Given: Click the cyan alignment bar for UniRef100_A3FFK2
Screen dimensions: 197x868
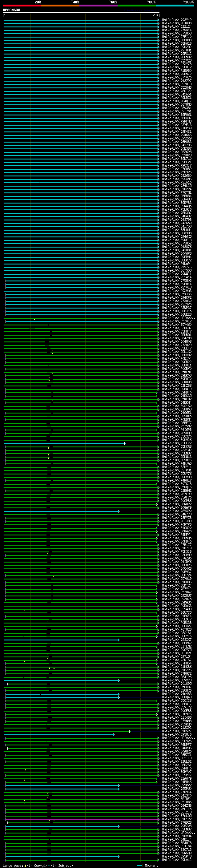Looking at the screenshot, I should click(x=65, y=444).
